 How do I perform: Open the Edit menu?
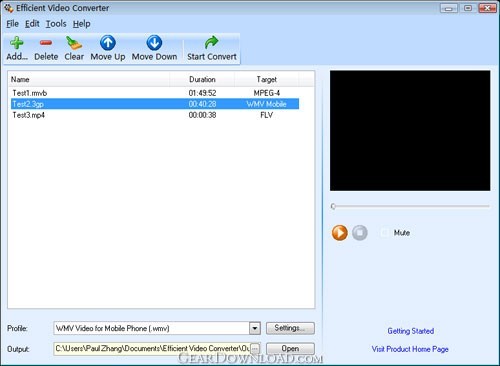[x=32, y=24]
